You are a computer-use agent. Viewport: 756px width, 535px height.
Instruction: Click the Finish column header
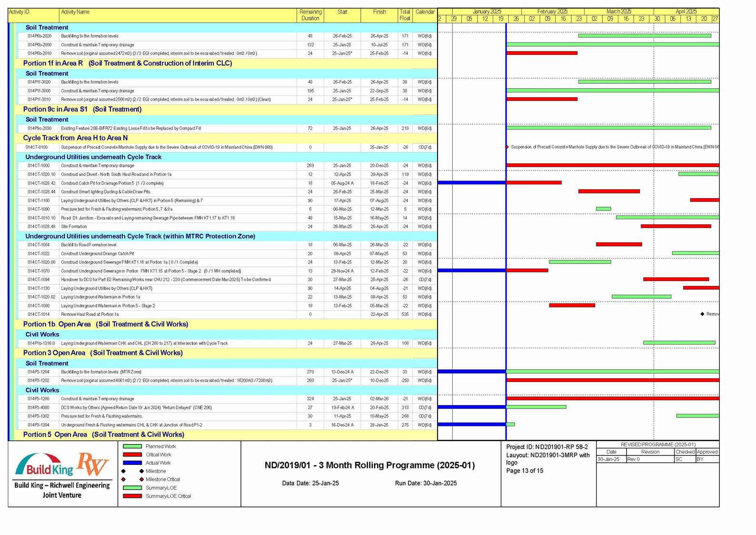379,12
